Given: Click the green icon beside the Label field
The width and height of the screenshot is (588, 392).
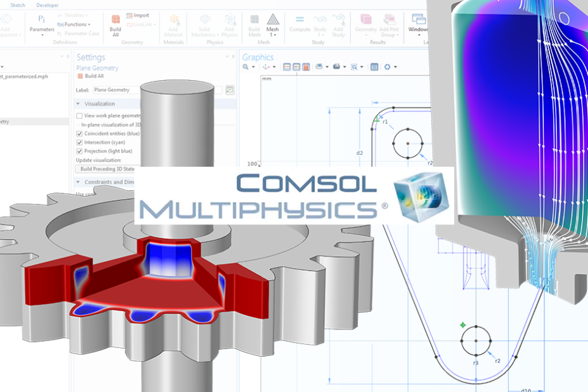Looking at the screenshot, I should [x=230, y=90].
